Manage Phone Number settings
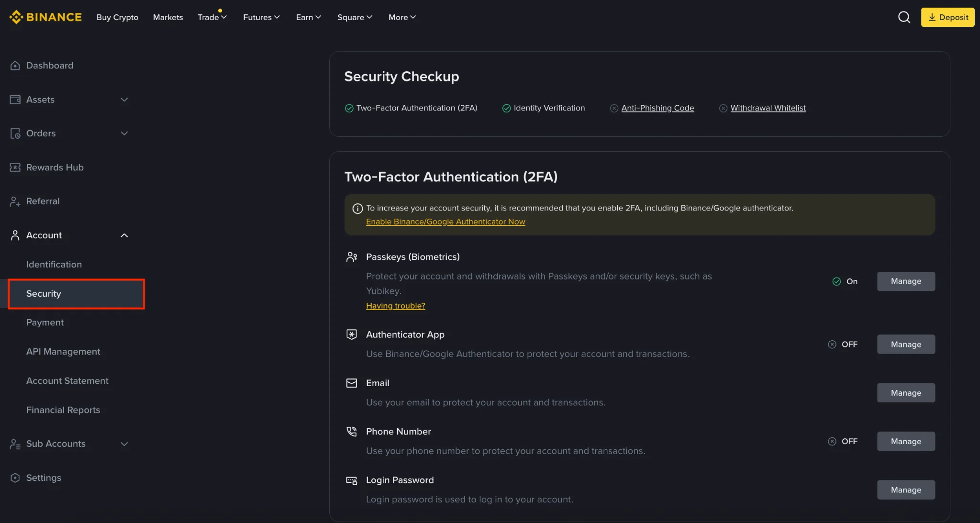980x523 pixels. 906,441
